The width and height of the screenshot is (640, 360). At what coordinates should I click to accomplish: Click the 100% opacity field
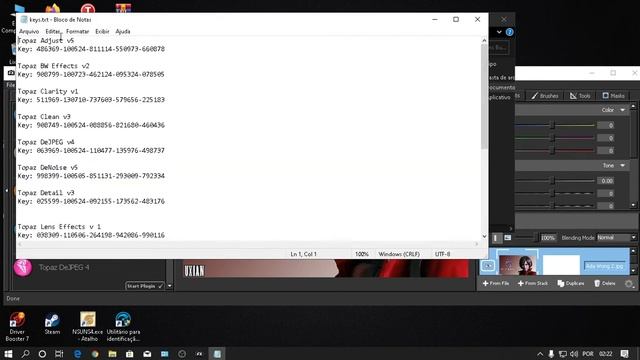pyautogui.click(x=548, y=238)
